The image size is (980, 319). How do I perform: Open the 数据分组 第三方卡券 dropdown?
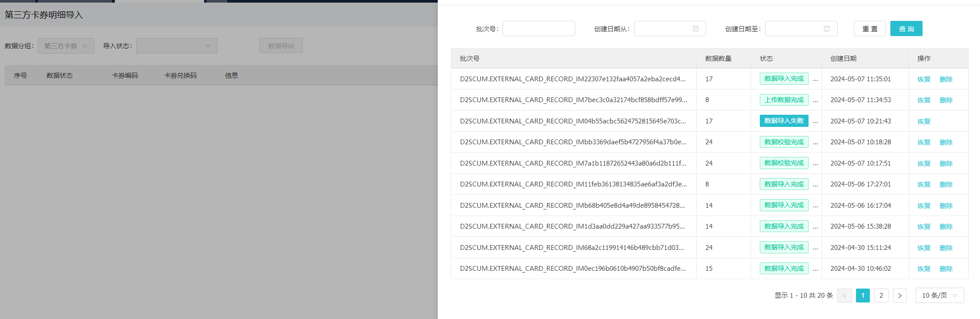point(66,46)
